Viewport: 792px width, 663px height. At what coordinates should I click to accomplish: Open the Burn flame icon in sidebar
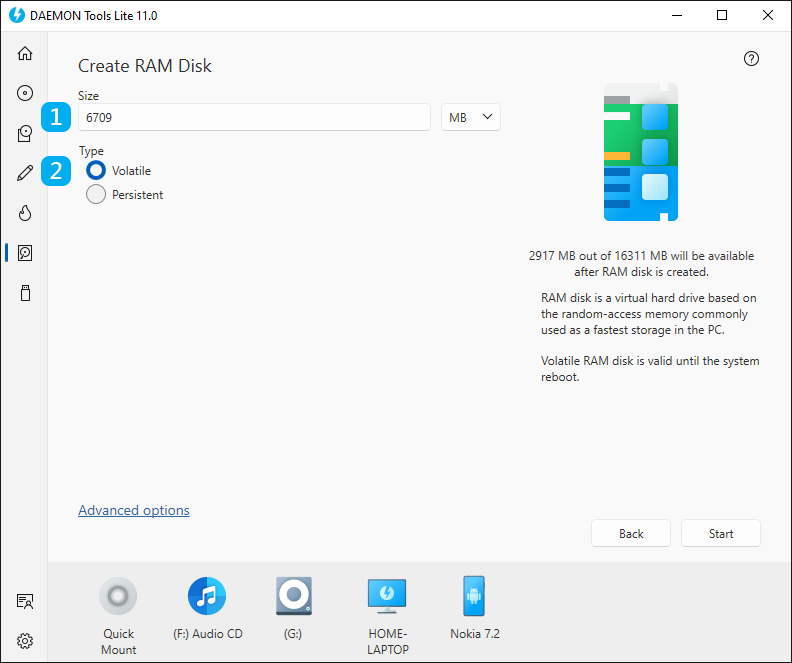pos(25,213)
